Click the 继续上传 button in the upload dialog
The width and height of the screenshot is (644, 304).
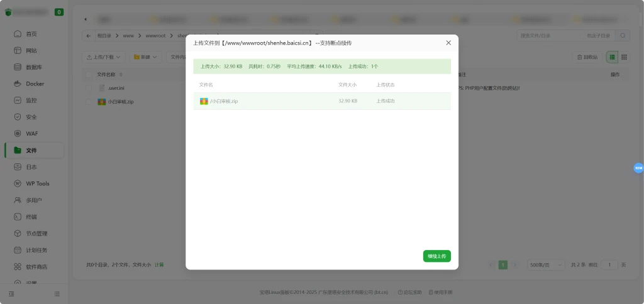point(436,256)
